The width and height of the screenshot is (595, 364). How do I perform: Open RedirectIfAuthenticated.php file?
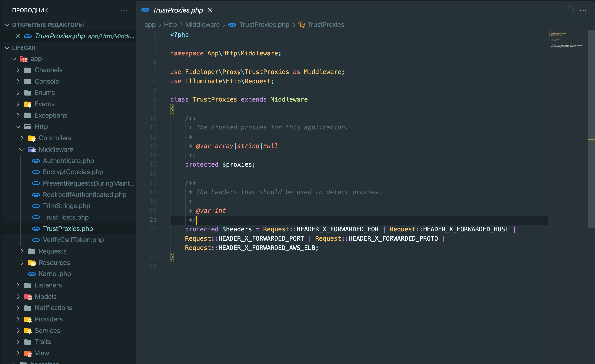pos(85,195)
